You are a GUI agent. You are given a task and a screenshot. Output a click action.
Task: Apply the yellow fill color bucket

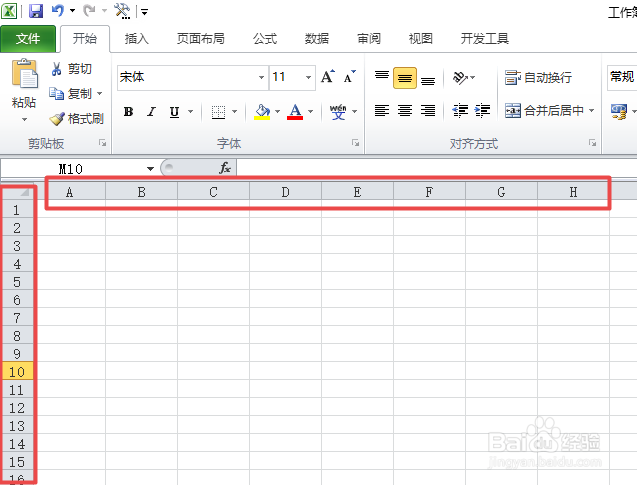[x=262, y=112]
